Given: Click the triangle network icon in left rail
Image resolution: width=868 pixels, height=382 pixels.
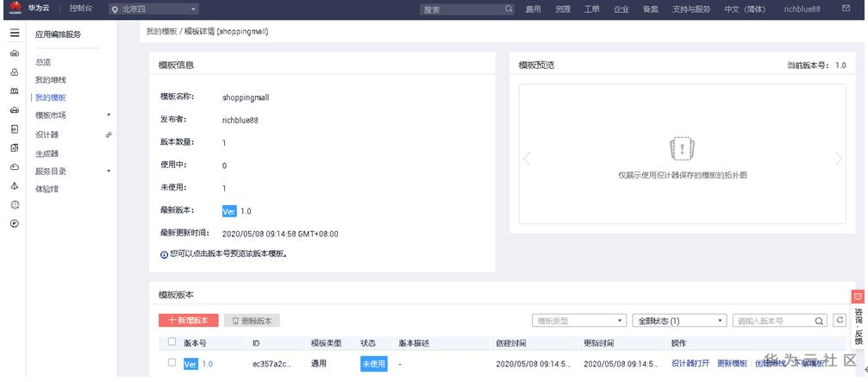Looking at the screenshot, I should tap(15, 186).
